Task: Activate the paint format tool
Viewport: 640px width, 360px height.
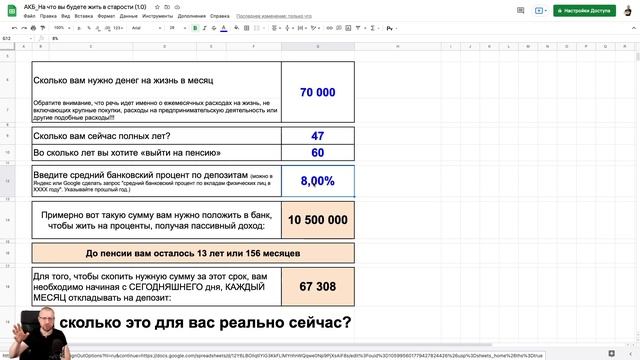Action: click(x=42, y=28)
